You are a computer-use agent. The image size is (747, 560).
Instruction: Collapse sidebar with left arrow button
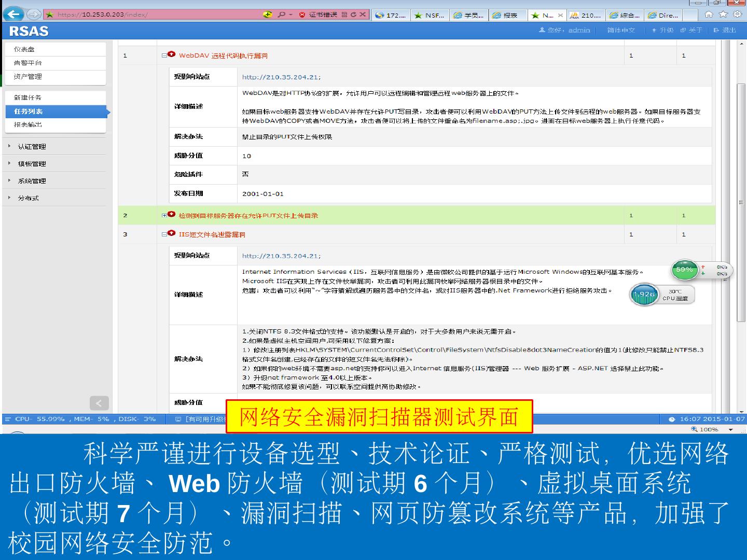click(99, 403)
